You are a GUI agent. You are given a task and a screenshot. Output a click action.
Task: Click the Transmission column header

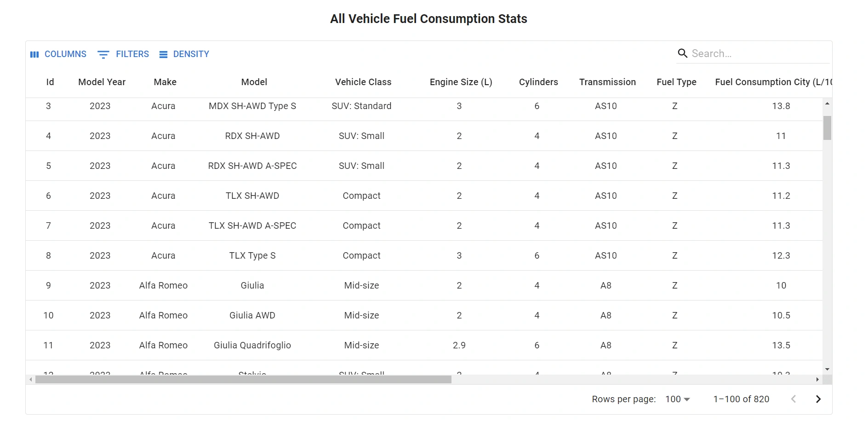607,82
